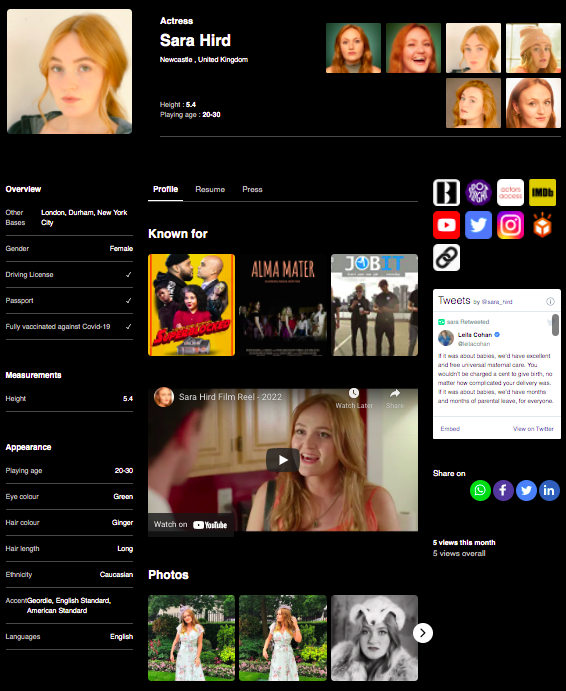Click View on Twitter link
Screen dimensions: 566x691
click(x=533, y=429)
